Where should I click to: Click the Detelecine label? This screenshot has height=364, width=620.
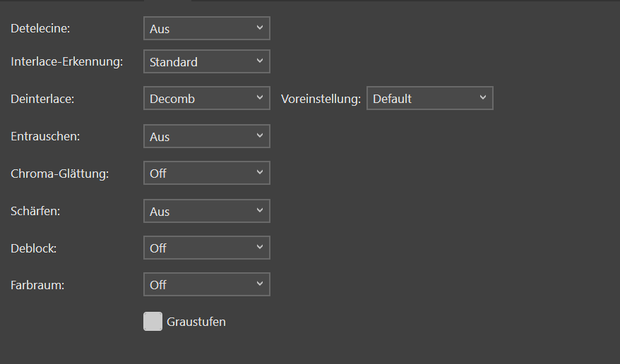tap(41, 29)
